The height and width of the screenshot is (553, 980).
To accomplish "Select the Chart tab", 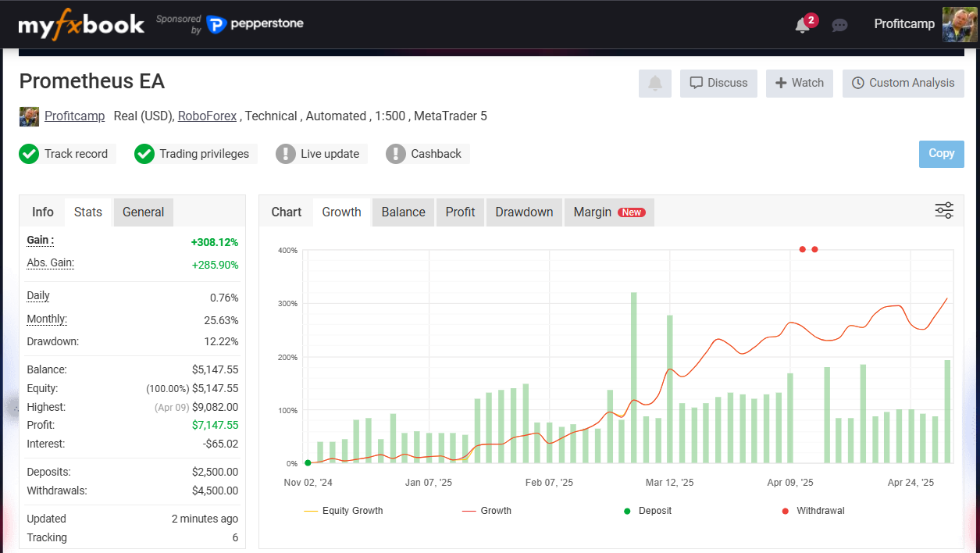I will pyautogui.click(x=287, y=212).
